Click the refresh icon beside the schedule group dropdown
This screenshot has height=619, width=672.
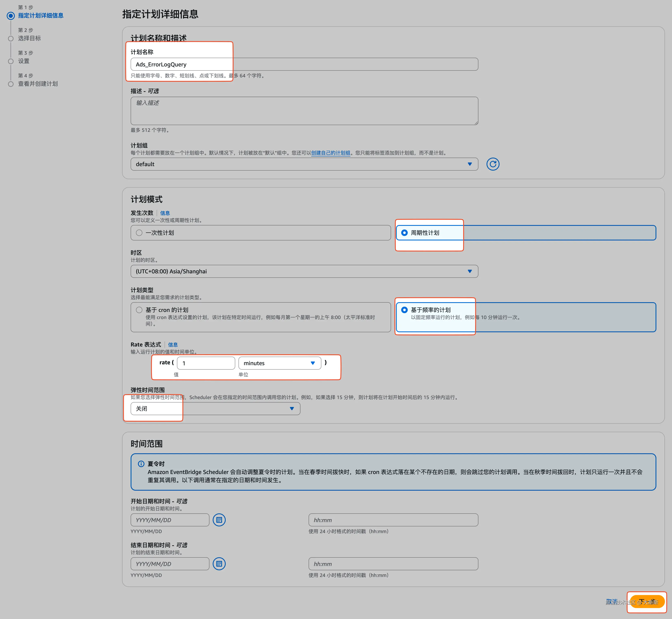click(x=492, y=164)
